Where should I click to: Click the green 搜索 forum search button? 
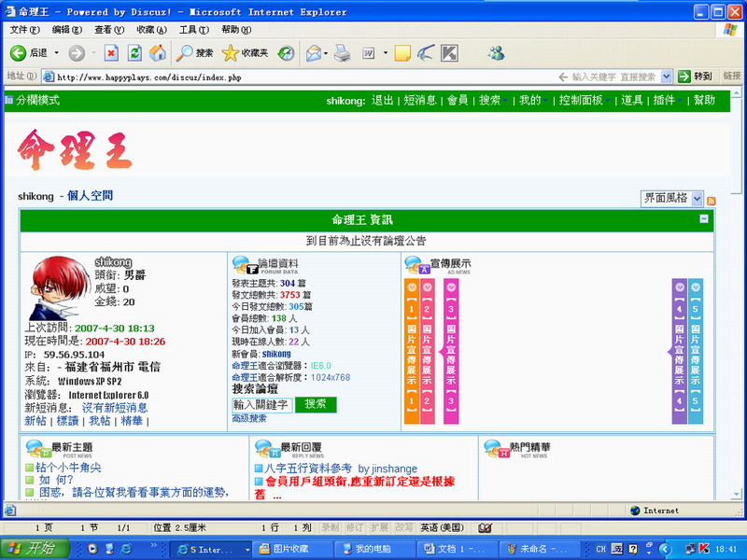315,404
